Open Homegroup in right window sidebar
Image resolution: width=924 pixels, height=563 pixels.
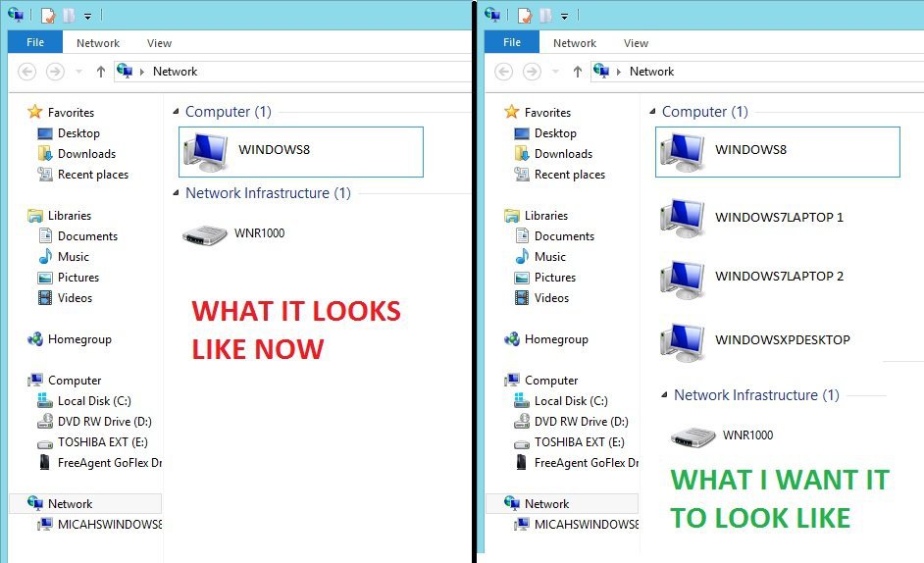[x=546, y=339]
